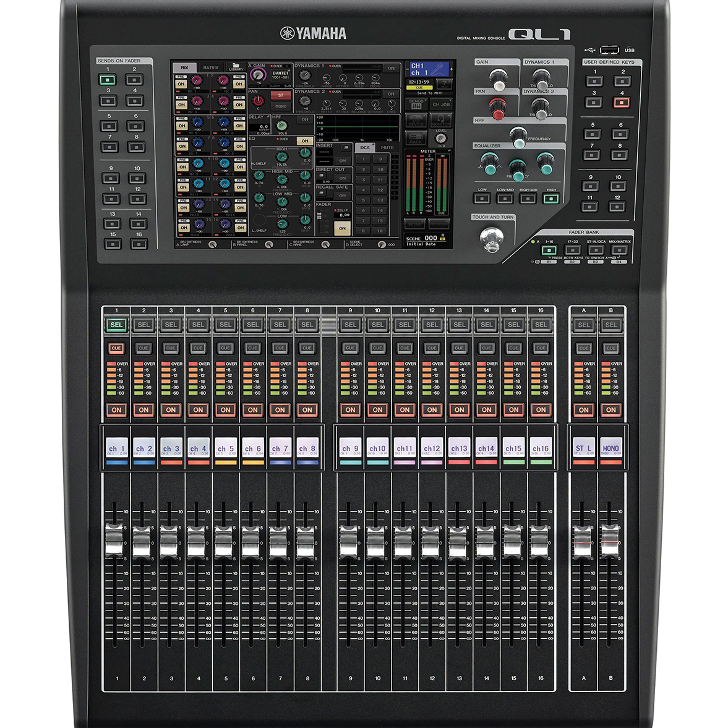728x728 pixels.
Task: Expand the METER popup icon
Action: 449,150
